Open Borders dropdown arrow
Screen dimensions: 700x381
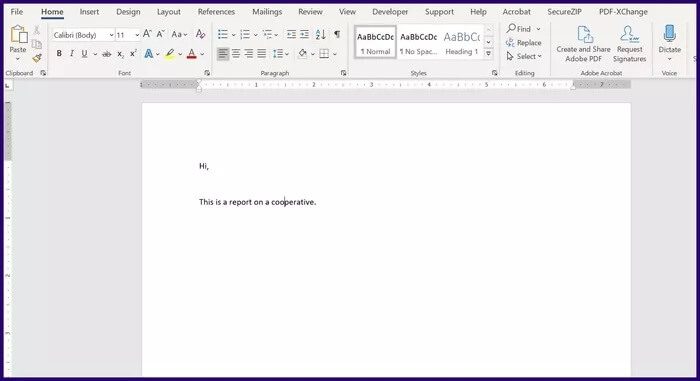pos(335,54)
